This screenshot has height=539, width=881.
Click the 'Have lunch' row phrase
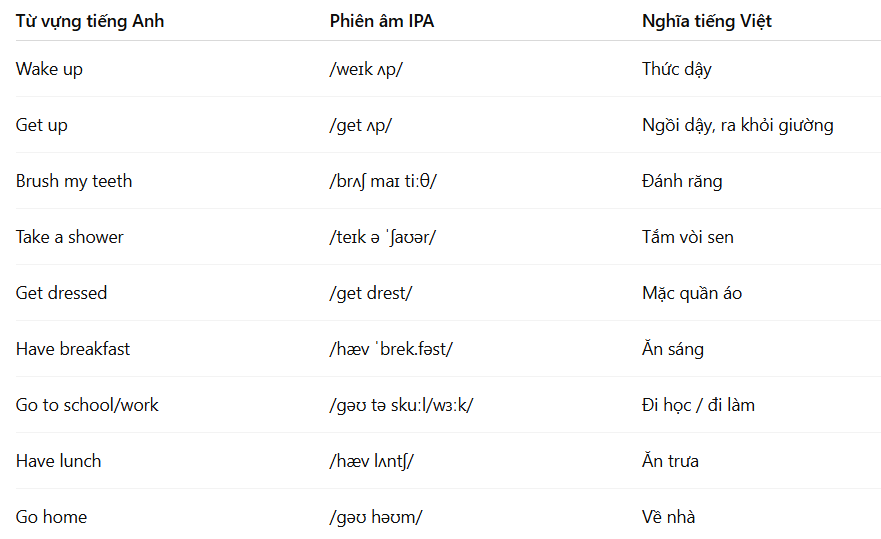pos(58,461)
